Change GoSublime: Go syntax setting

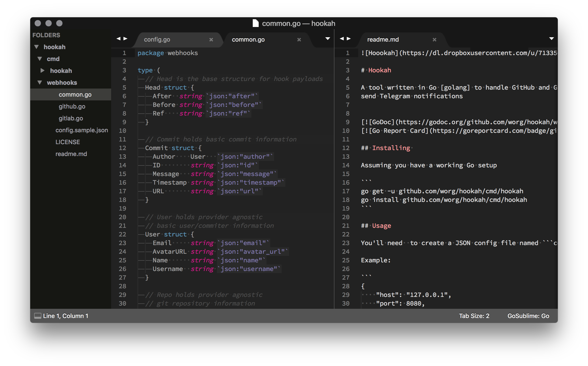[528, 316]
